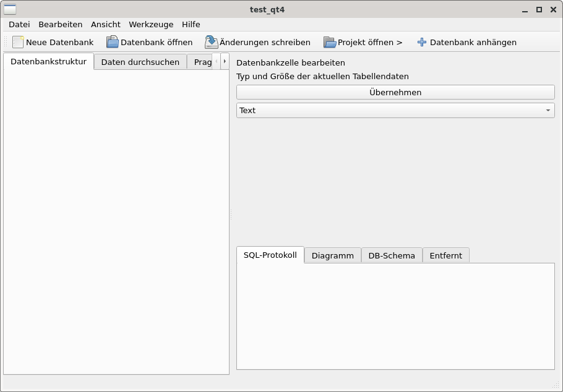The width and height of the screenshot is (563, 392).
Task: Click the Datenbank anhängen toolbar label
Action: click(473, 43)
